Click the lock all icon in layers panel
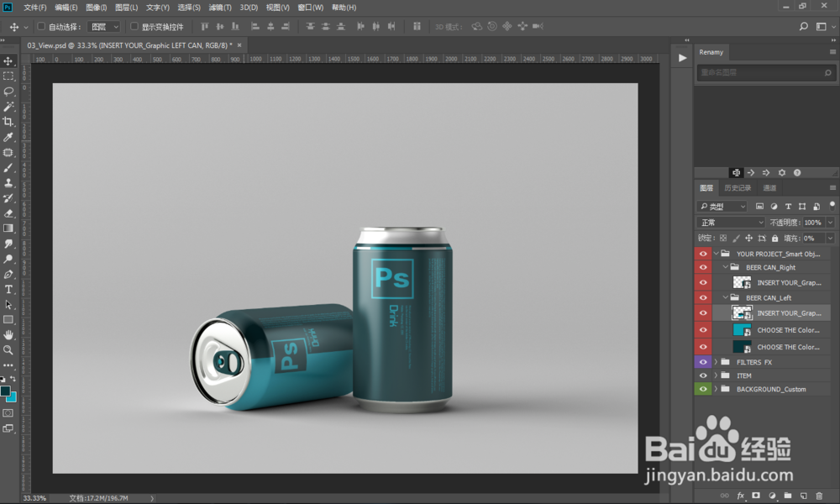Image resolution: width=840 pixels, height=504 pixels. 774,239
